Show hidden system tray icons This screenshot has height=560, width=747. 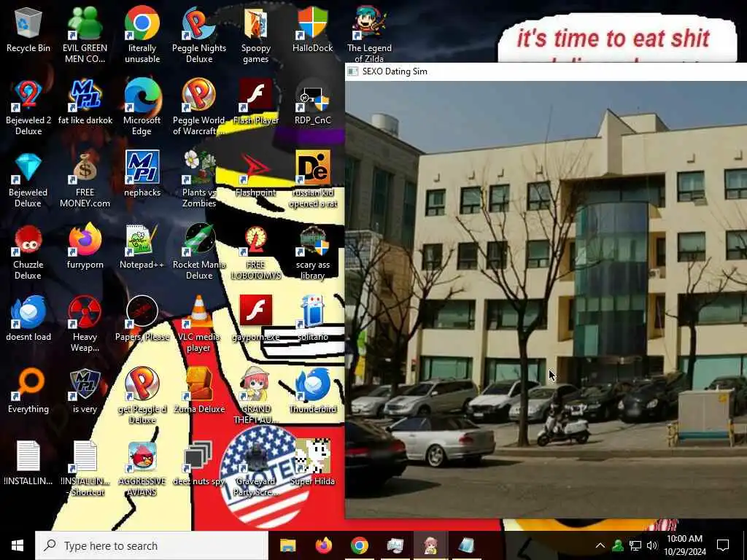click(600, 545)
